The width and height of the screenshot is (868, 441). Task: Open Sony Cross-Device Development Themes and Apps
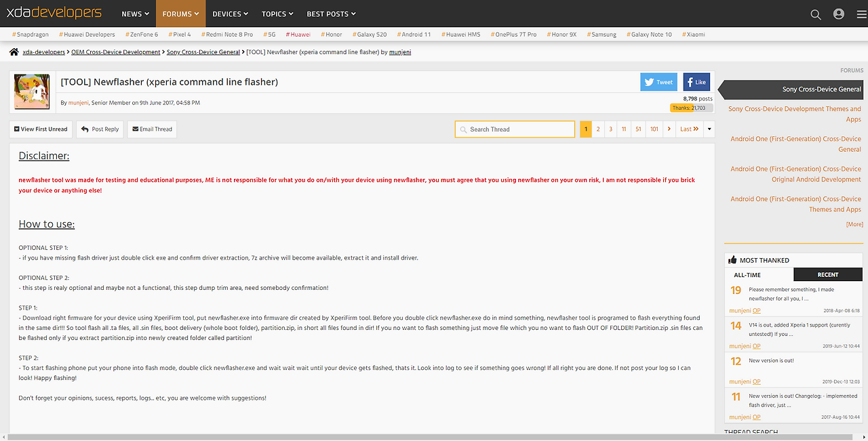click(795, 114)
